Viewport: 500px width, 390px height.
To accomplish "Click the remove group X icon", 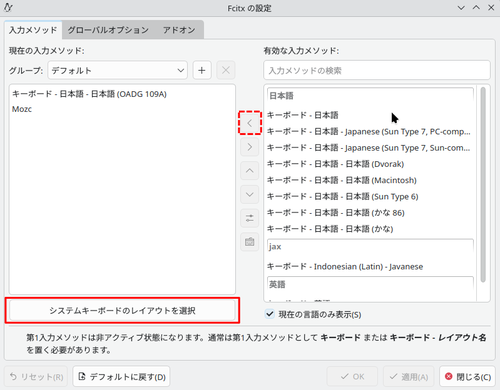I will click(226, 70).
